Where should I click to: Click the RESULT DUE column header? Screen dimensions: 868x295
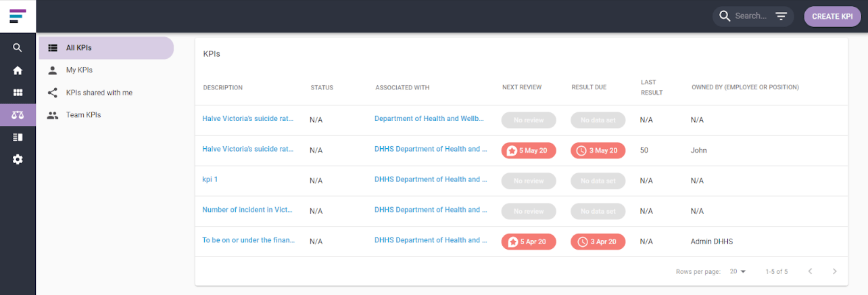(589, 88)
